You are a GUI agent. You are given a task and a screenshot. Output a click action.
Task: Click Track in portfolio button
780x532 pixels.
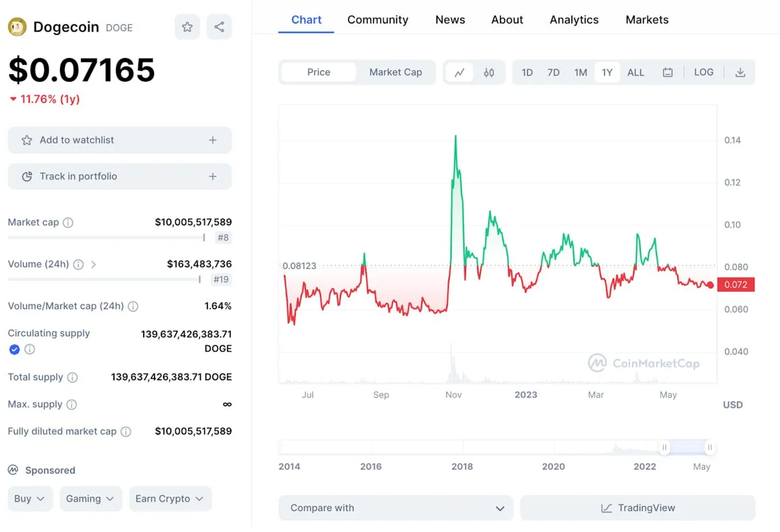pos(120,176)
